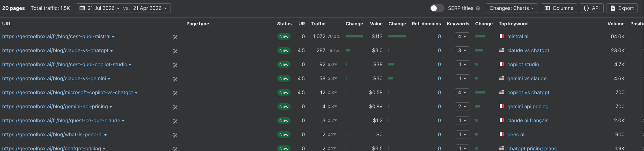Expand the caret next to gemini-api-pricing URL
Image resolution: width=644 pixels, height=151 pixels.
tap(111, 107)
